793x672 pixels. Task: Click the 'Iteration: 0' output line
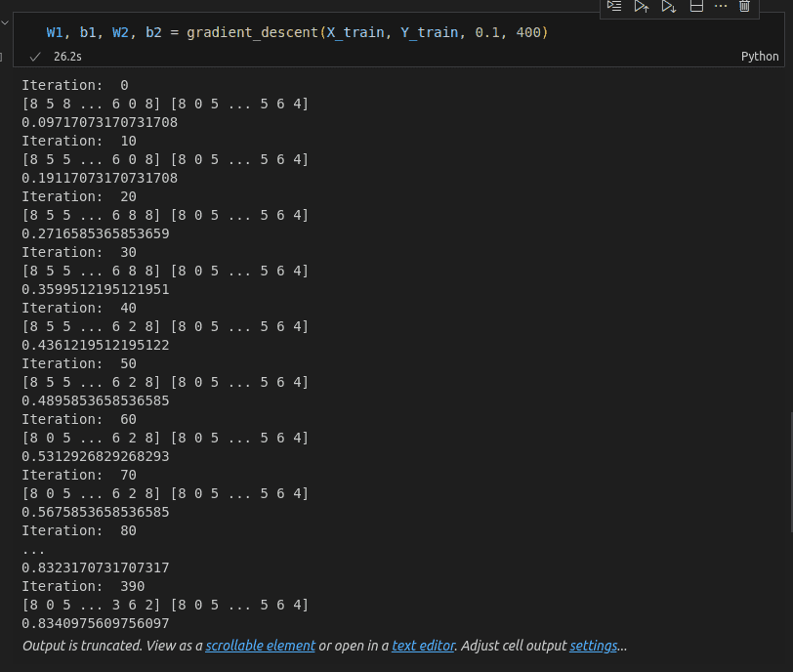(x=75, y=85)
